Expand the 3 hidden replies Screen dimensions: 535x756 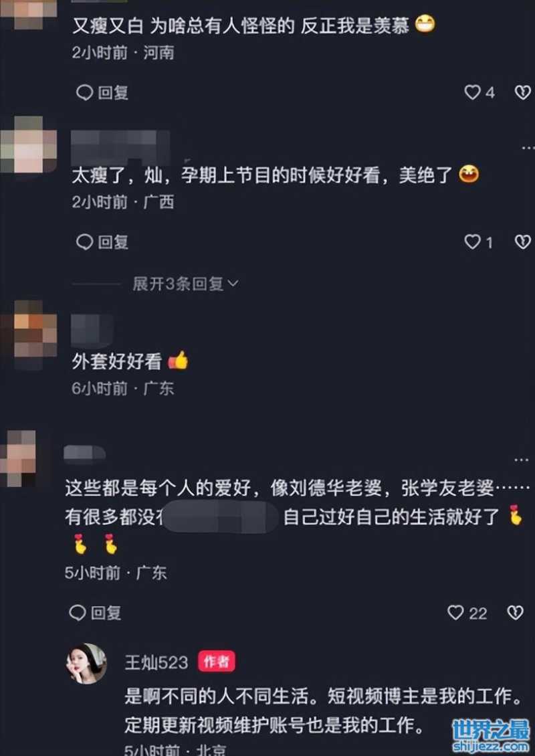[185, 284]
